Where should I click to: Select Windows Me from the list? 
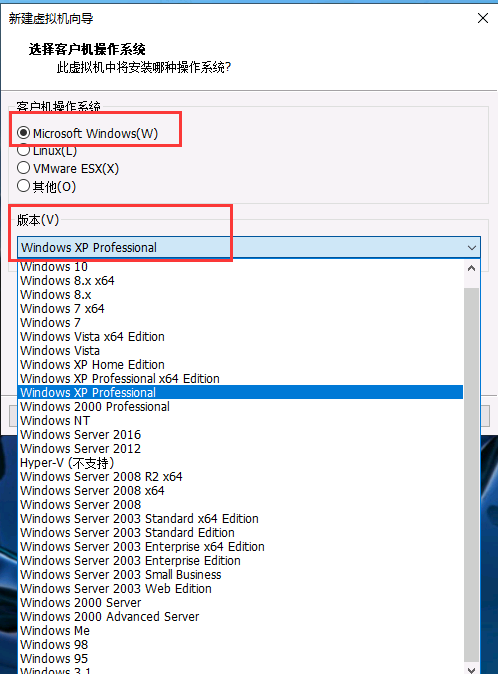tap(240, 631)
